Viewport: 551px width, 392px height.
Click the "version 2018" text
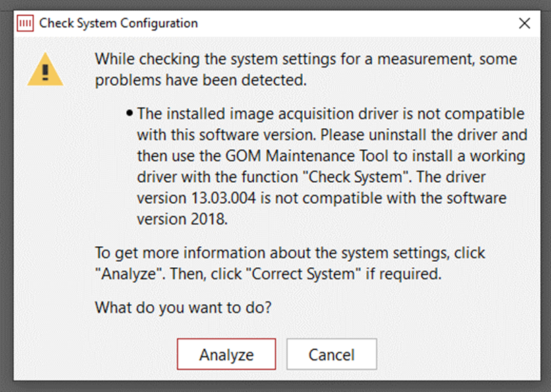182,219
